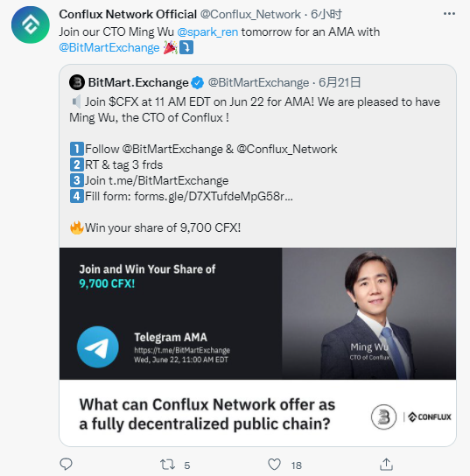Open quoted tweet date 6月21日

tap(340, 82)
